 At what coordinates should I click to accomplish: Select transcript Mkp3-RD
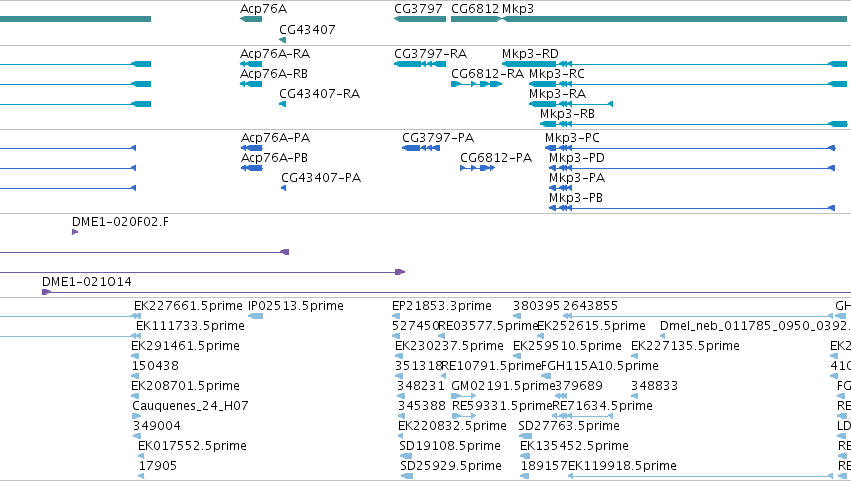tap(674, 64)
